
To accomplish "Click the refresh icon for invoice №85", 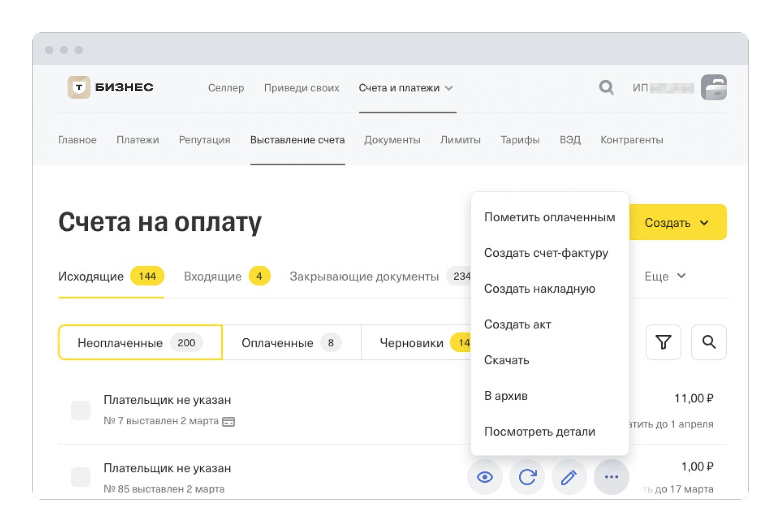I will tap(527, 477).
